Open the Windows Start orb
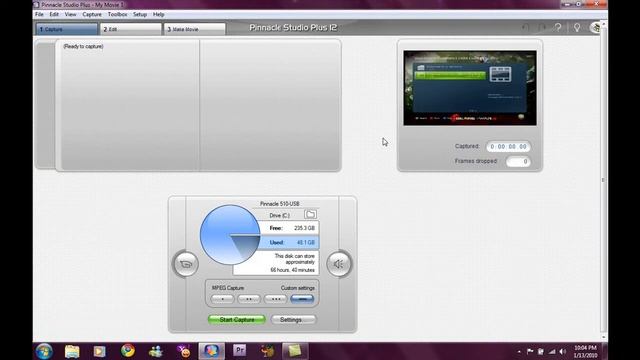The image size is (640, 360). 44,351
